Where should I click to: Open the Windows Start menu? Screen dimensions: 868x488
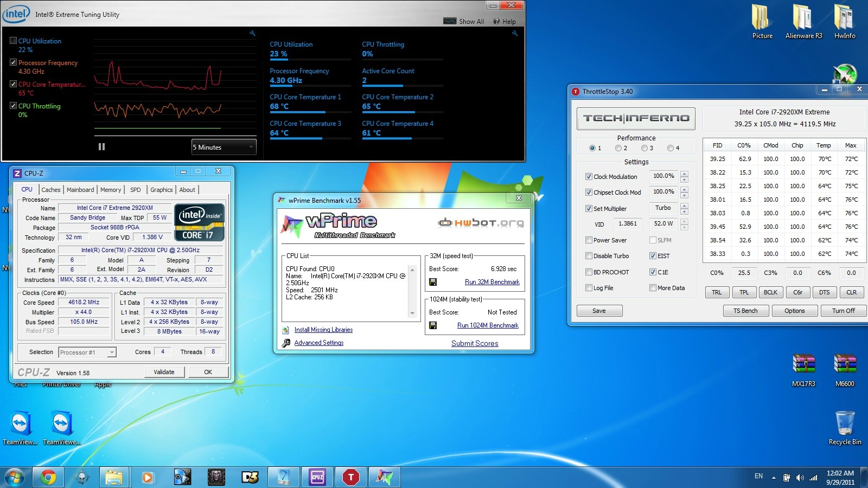click(x=14, y=477)
